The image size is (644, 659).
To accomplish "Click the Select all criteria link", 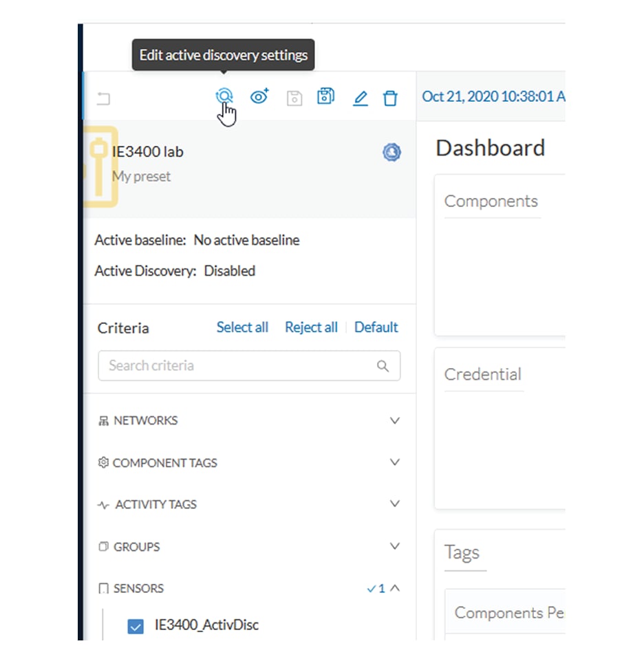I will pos(242,327).
